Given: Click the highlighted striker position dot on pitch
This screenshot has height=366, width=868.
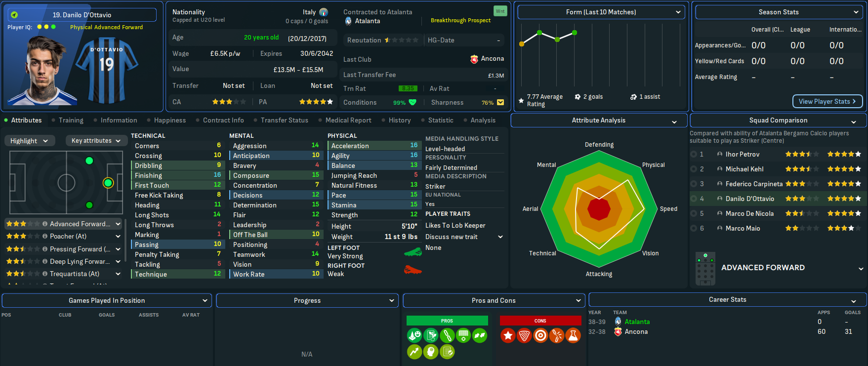Looking at the screenshot, I should click(108, 183).
